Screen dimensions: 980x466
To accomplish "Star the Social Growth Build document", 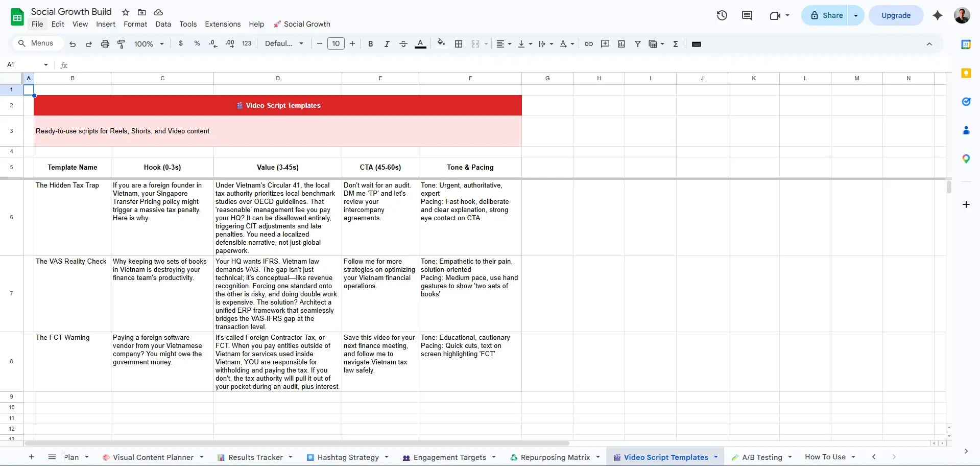I will [x=126, y=12].
